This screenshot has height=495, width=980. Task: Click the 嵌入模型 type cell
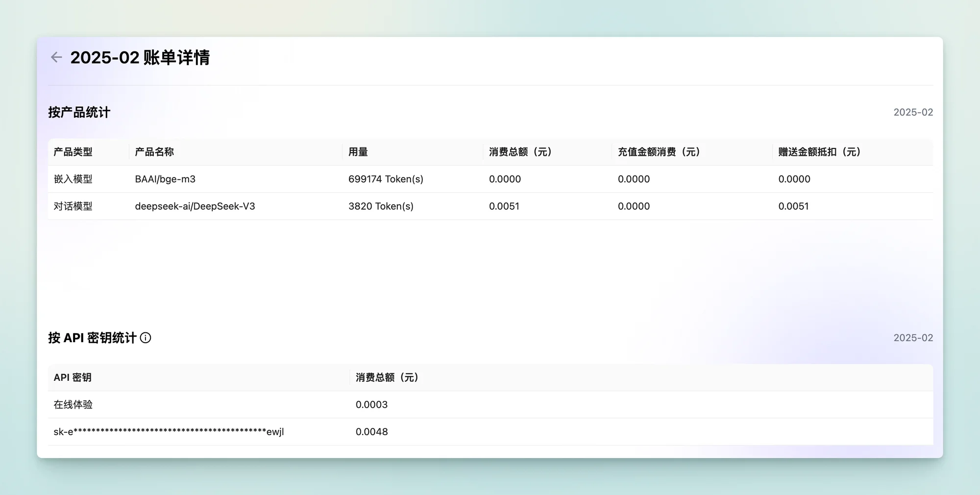73,179
